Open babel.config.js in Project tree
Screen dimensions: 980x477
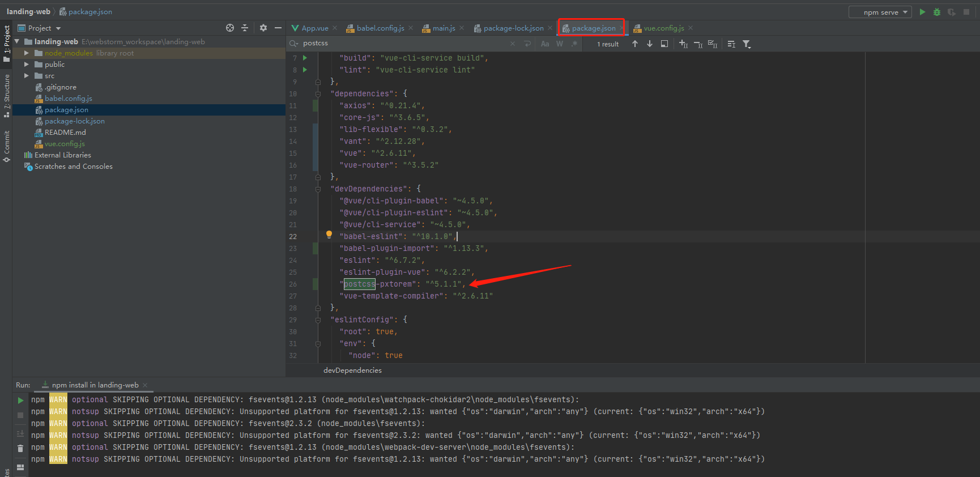pyautogui.click(x=68, y=99)
